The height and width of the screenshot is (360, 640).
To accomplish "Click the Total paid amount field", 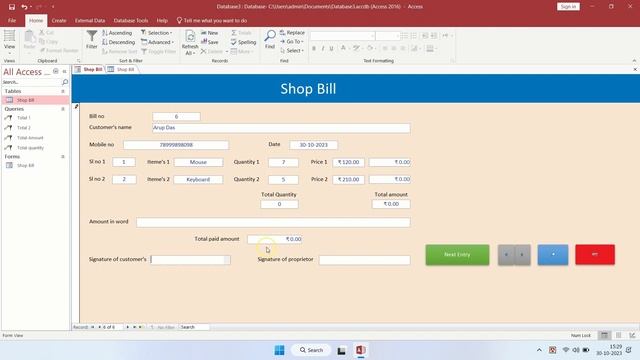I will click(x=275, y=239).
